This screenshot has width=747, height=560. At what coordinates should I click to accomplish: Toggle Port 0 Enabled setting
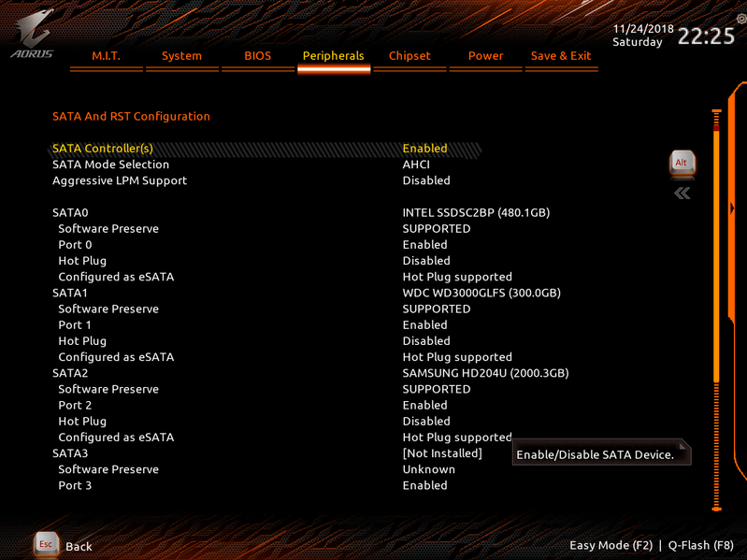click(x=425, y=245)
